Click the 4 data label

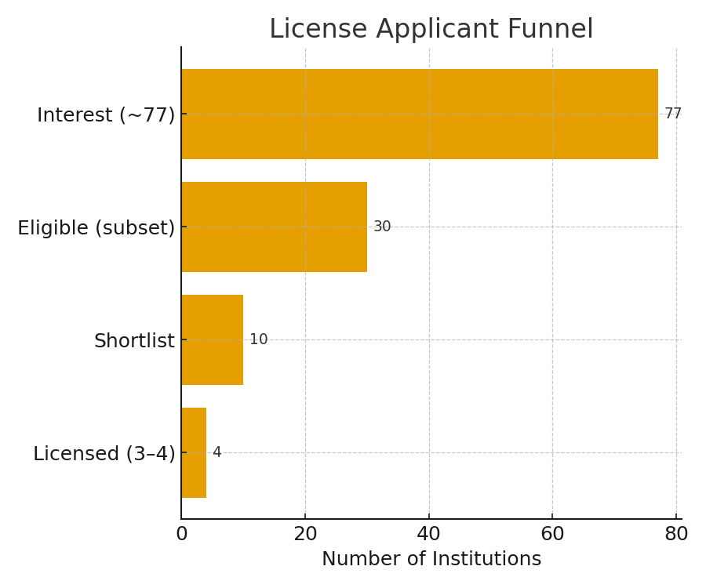[217, 452]
